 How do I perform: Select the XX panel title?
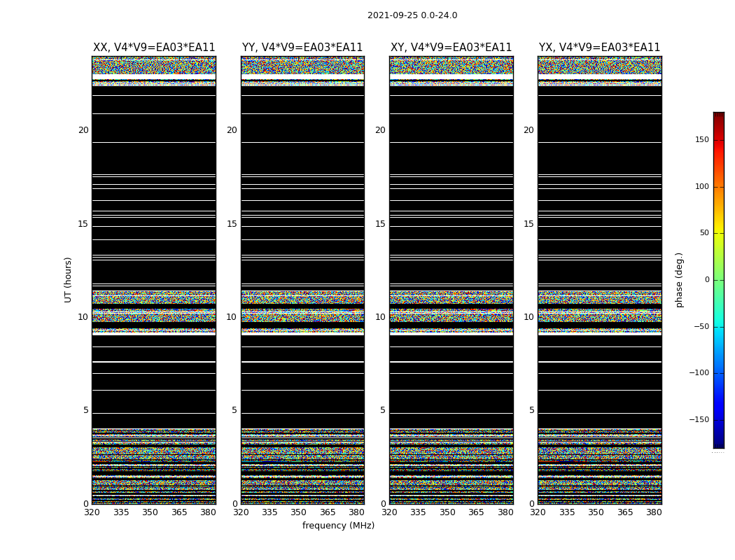[154, 48]
